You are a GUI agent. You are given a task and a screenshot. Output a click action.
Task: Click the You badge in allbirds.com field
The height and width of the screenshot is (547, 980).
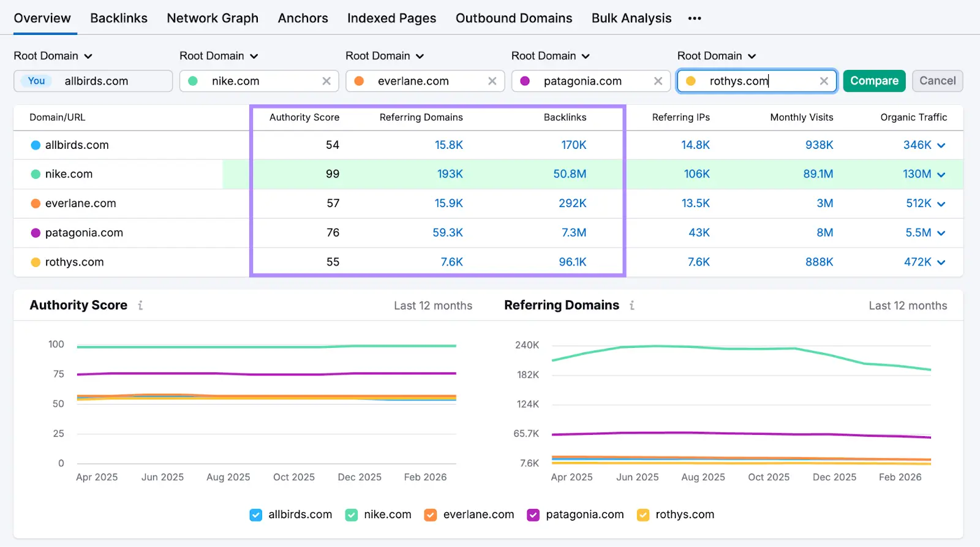37,81
